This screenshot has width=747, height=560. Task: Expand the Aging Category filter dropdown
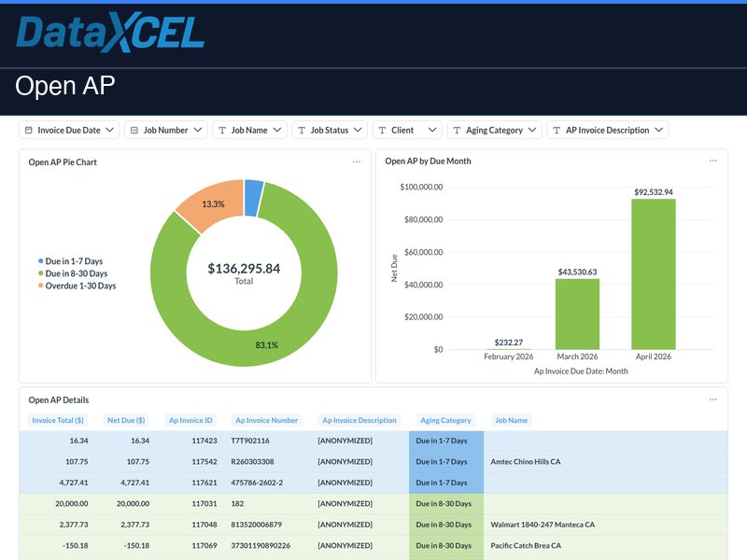click(x=494, y=131)
